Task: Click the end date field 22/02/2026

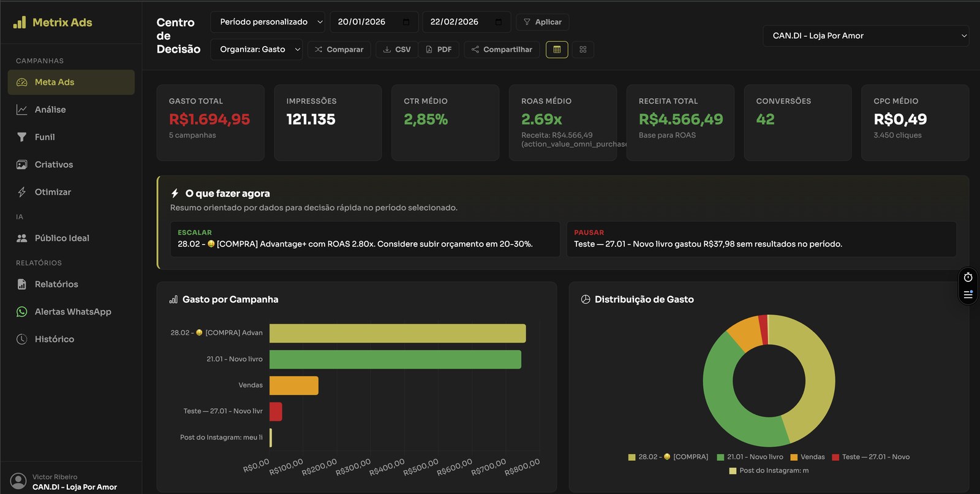Action: coord(467,22)
